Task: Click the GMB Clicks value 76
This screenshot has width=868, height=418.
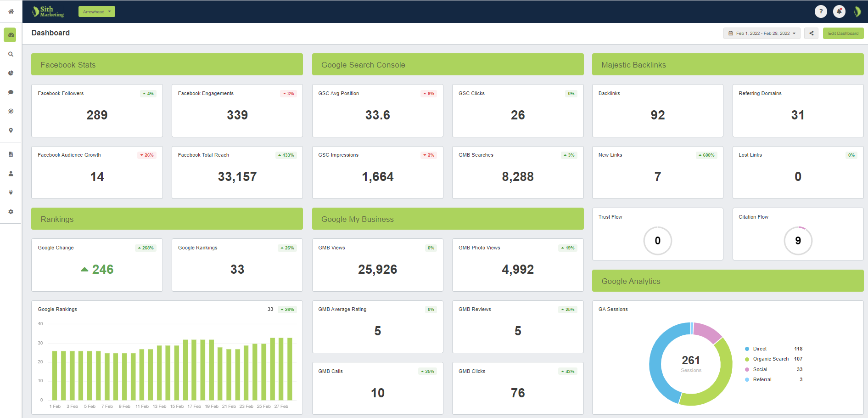Action: click(x=518, y=393)
